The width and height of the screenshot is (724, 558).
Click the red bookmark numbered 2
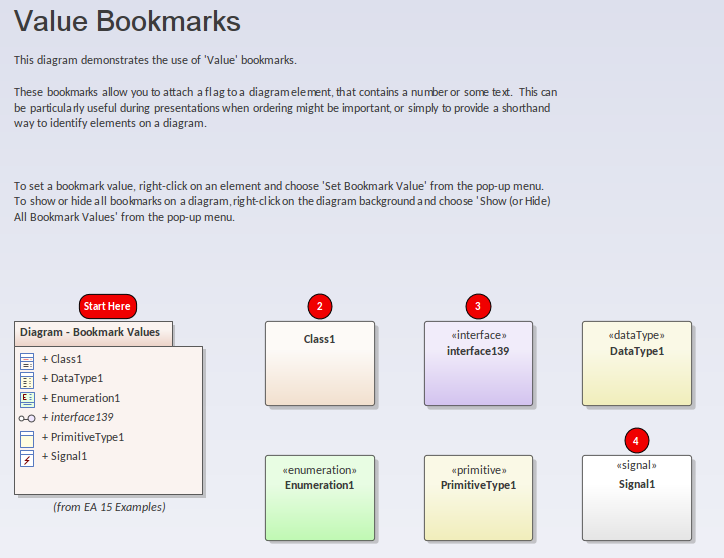point(319,306)
